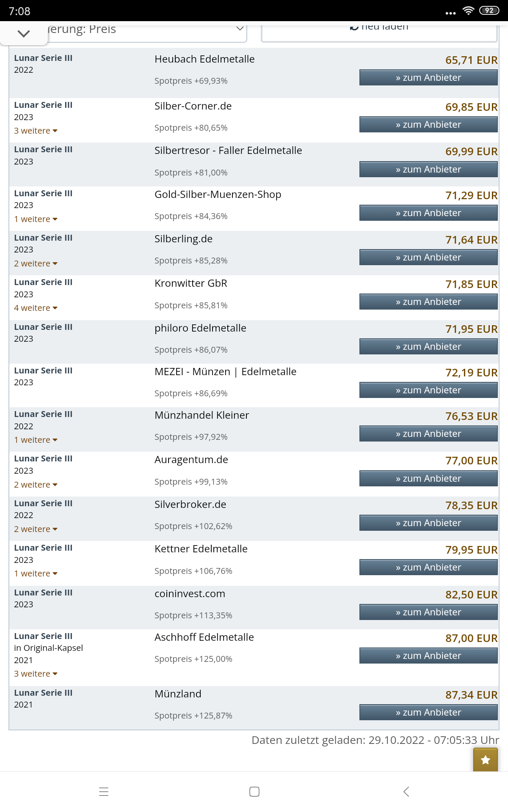508x812 pixels.
Task: Expand 1 weitere for Münzhandel Kleiner
Action: [x=36, y=440]
